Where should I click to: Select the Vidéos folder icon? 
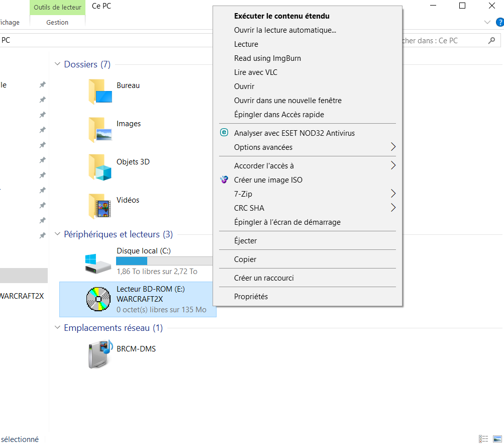click(100, 206)
